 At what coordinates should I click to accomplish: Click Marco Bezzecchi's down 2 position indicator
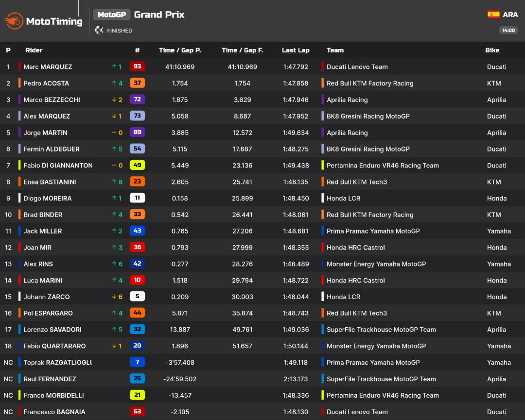click(x=117, y=100)
